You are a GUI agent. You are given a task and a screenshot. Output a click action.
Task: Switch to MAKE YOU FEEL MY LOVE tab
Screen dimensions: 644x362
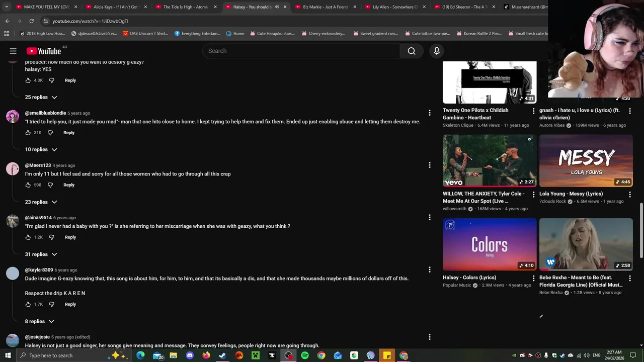[46, 7]
